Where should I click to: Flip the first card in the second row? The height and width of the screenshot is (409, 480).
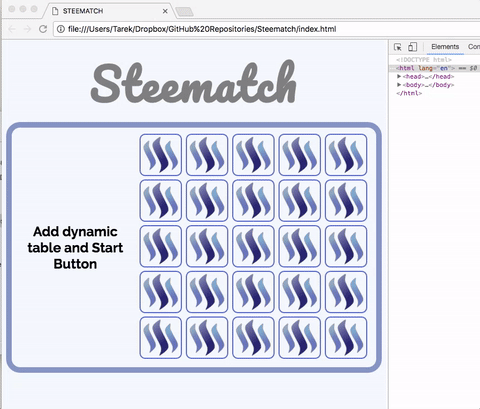pos(161,201)
